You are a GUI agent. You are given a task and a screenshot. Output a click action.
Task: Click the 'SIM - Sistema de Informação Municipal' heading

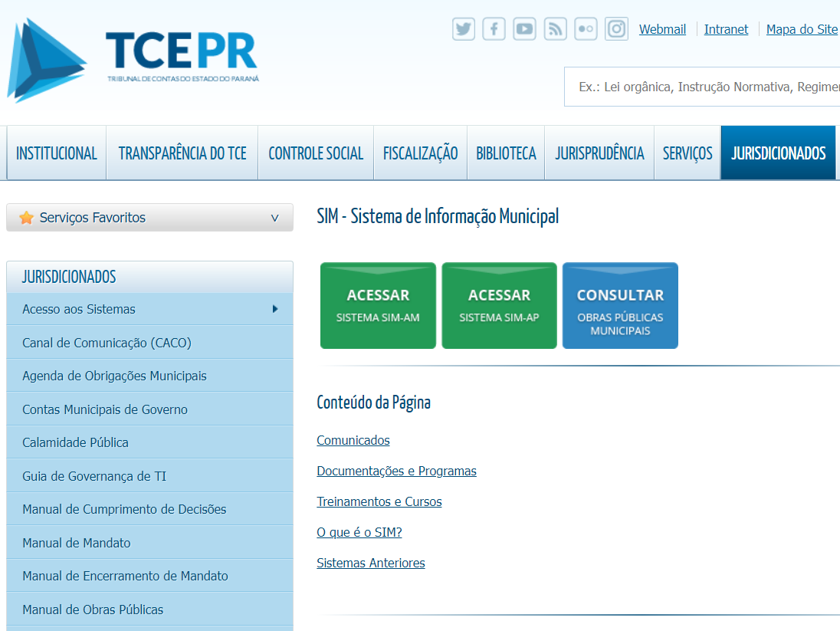(438, 216)
